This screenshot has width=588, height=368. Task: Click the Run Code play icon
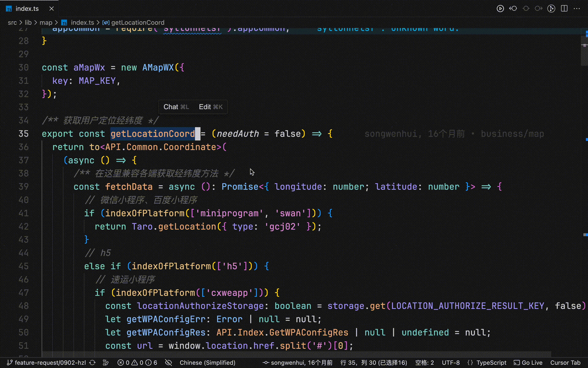click(500, 9)
